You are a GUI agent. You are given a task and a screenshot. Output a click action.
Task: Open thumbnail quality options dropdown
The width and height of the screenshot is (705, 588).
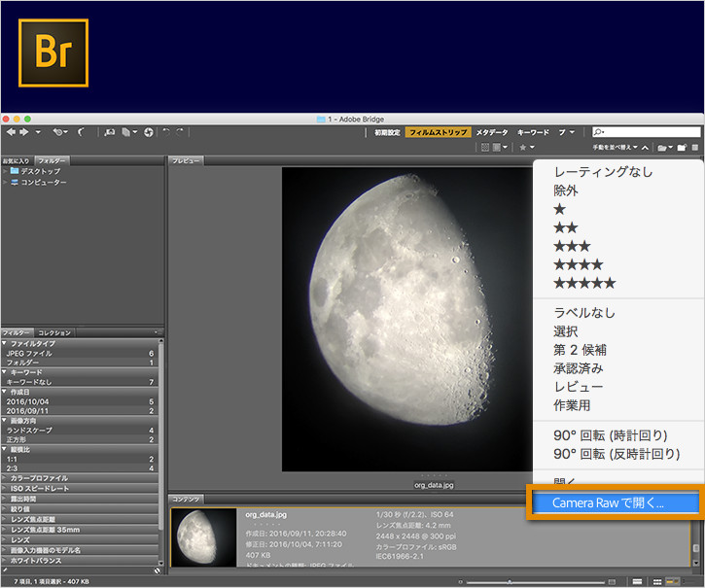pos(500,148)
